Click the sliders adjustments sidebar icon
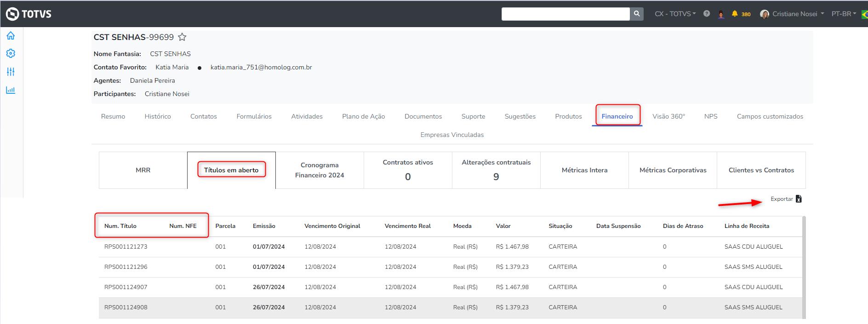 pyautogui.click(x=11, y=72)
